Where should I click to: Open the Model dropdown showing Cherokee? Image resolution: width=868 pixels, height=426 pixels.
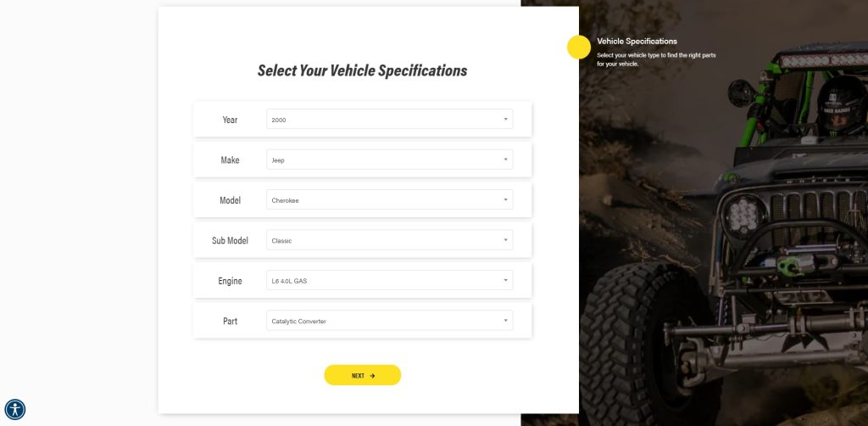389,200
